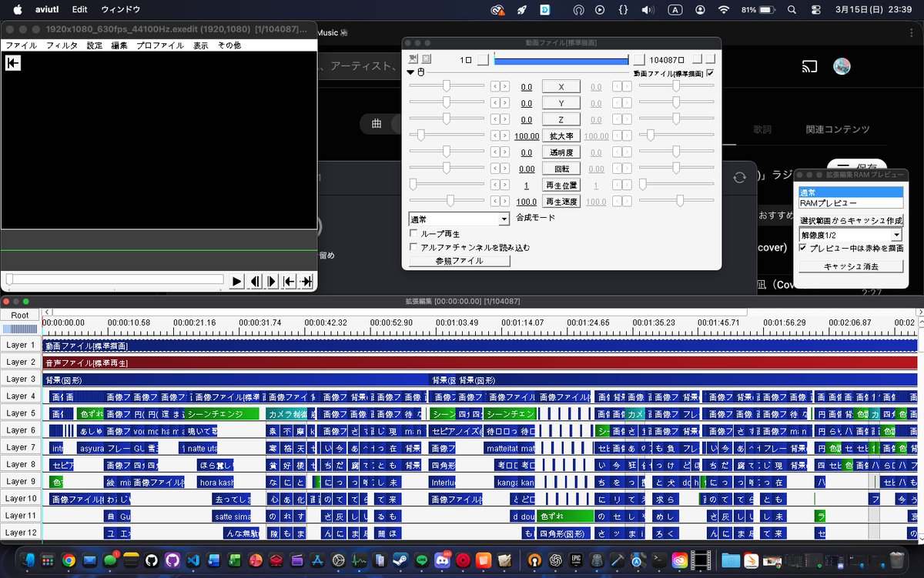Click the jump-to-start icon atop the black preview
This screenshot has width=924, height=578.
(12, 63)
